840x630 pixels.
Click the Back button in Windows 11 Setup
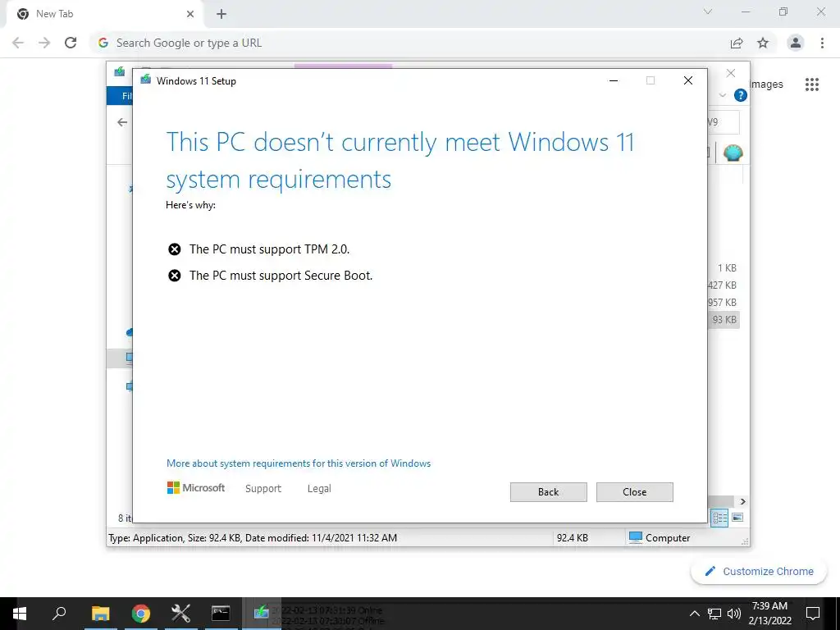pyautogui.click(x=548, y=492)
